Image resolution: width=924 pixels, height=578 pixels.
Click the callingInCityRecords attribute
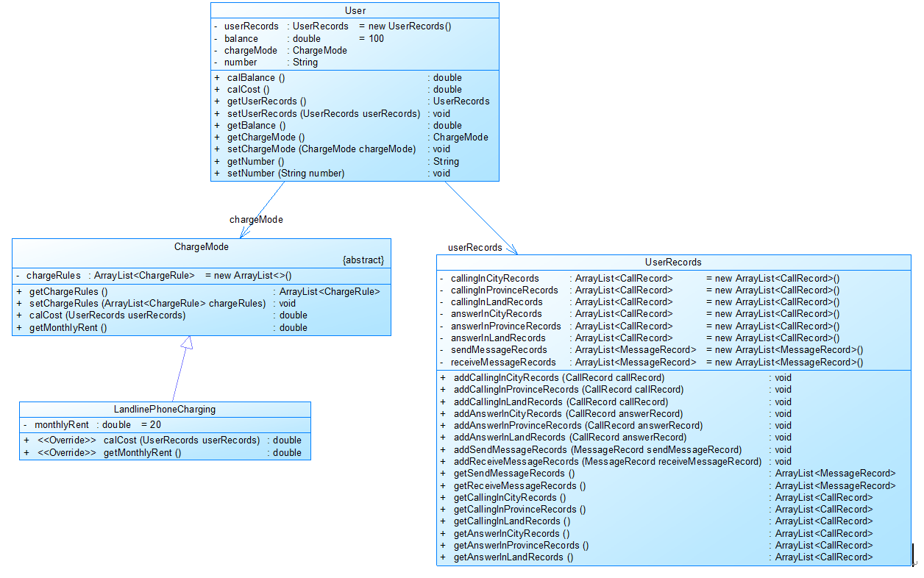[639, 278]
